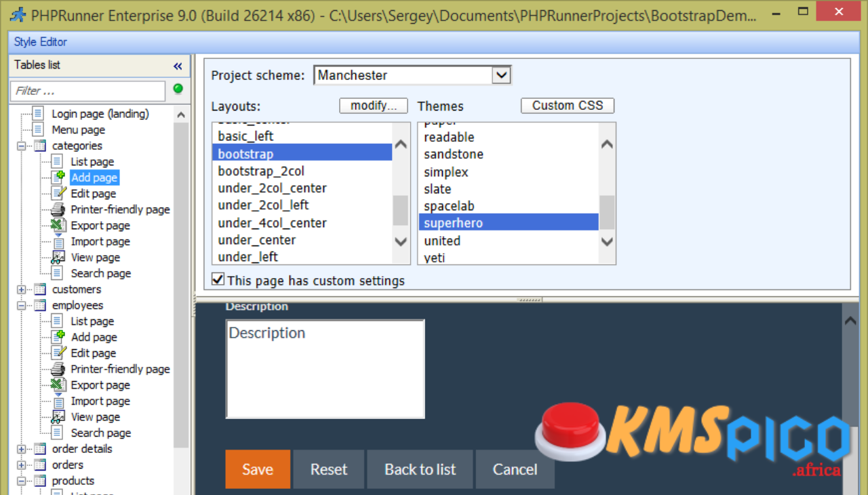
Task: Click the categories View page binoculars icon
Action: pyautogui.click(x=58, y=257)
